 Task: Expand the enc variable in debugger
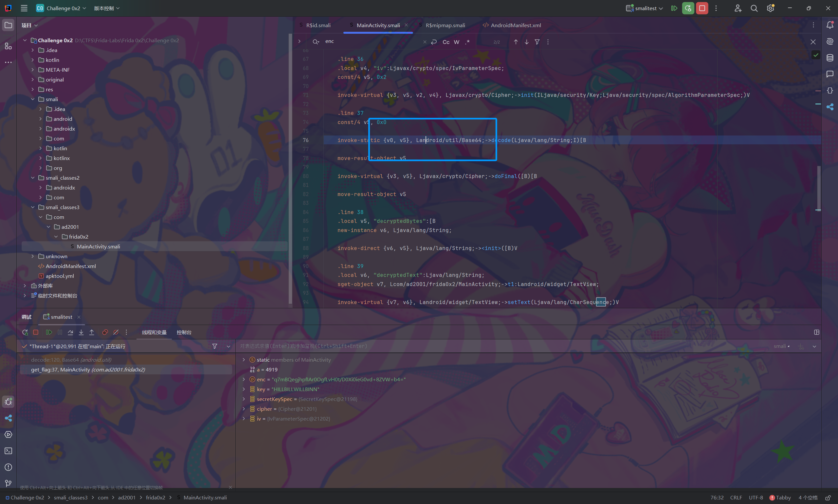pos(244,379)
